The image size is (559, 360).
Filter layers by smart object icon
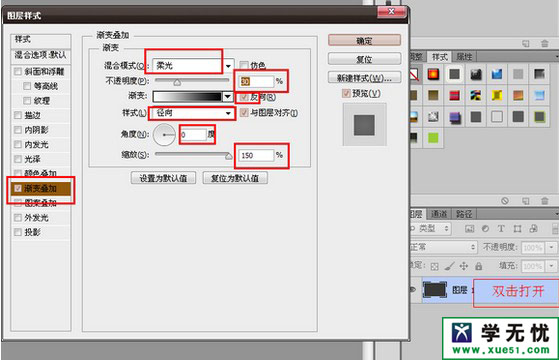coord(533,229)
